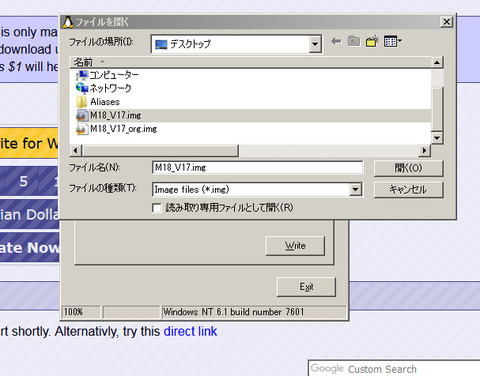This screenshot has width=480, height=376.
Task: Expand the Image files (*.img) type dropdown
Action: point(355,190)
